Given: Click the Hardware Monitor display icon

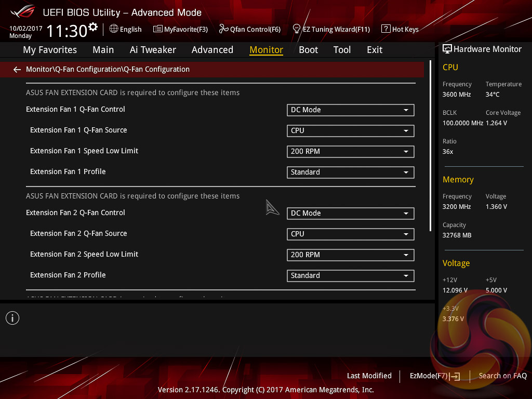Looking at the screenshot, I should point(447,49).
